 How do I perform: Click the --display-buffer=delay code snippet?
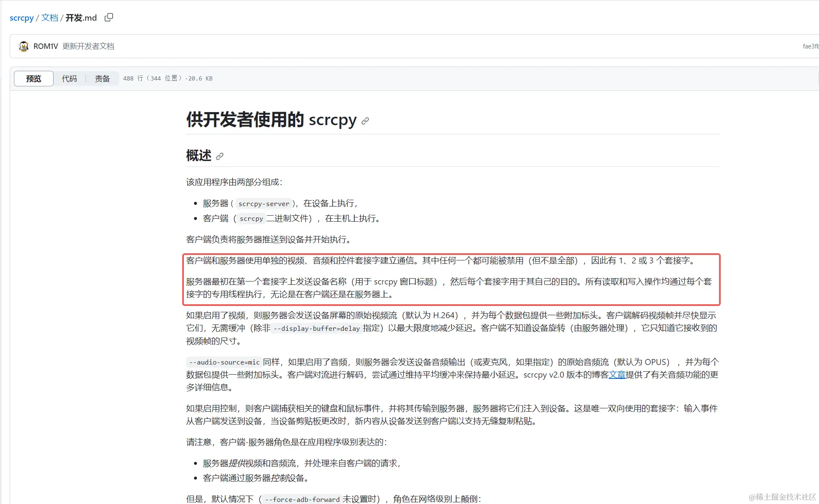(x=316, y=328)
